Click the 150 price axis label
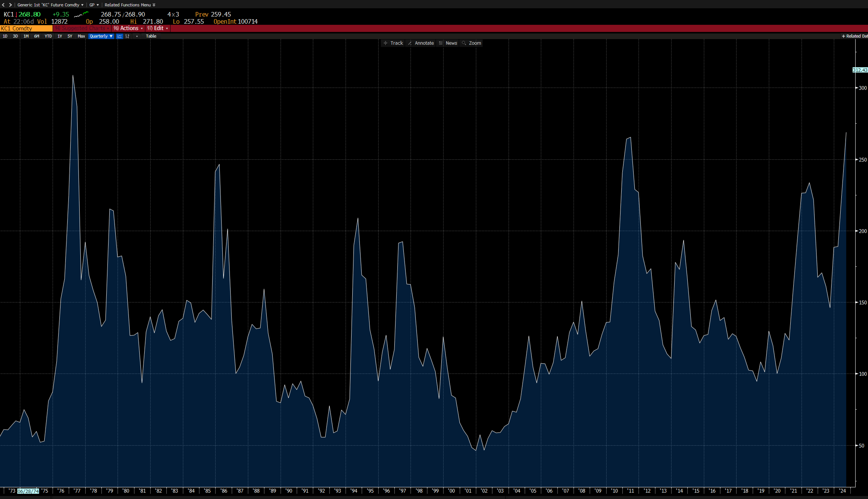Screen dimensions: 868x499 (863, 303)
